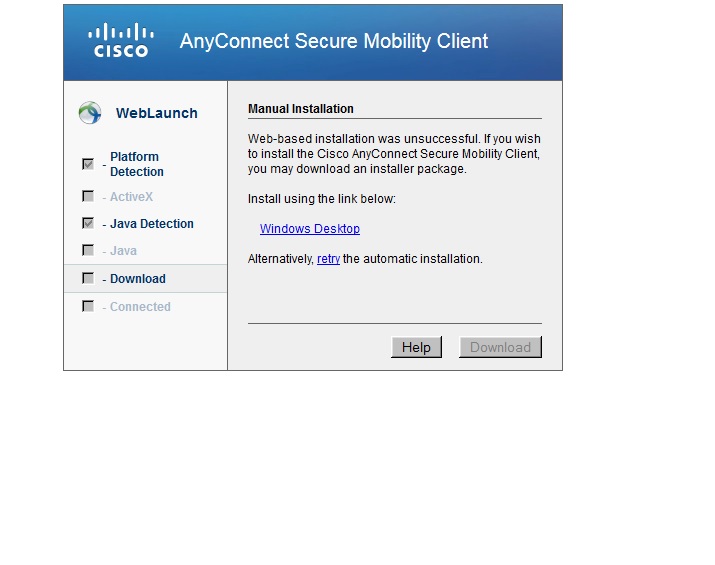Click the Cisco logo in header

coord(121,40)
